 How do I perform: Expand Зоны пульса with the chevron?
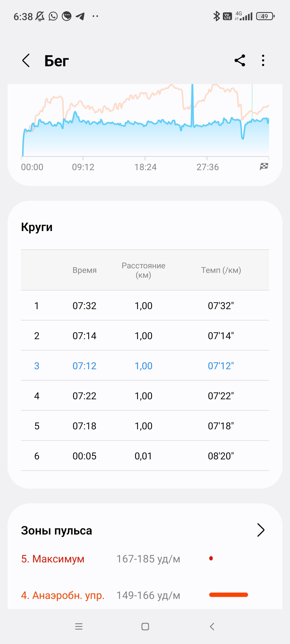pyautogui.click(x=261, y=530)
